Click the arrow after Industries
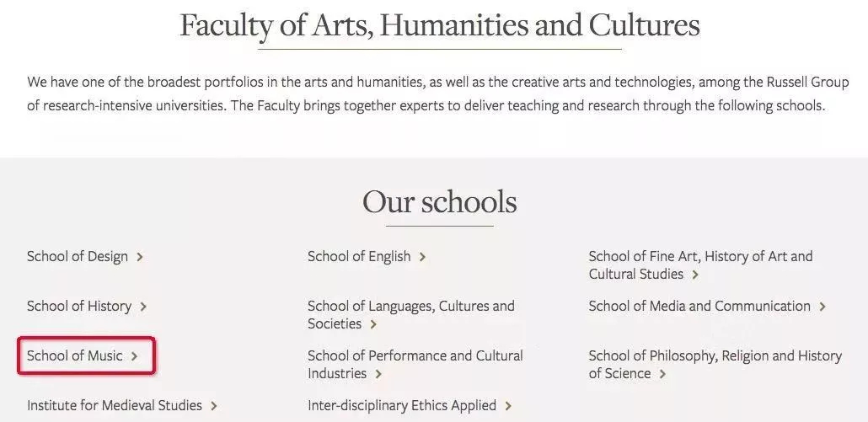Viewport: 868px width, 422px height. click(378, 374)
